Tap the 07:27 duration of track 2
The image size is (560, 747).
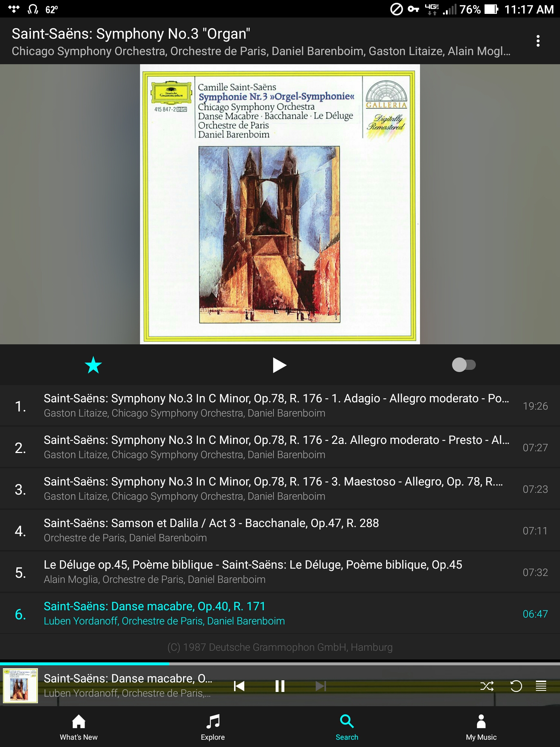point(535,448)
